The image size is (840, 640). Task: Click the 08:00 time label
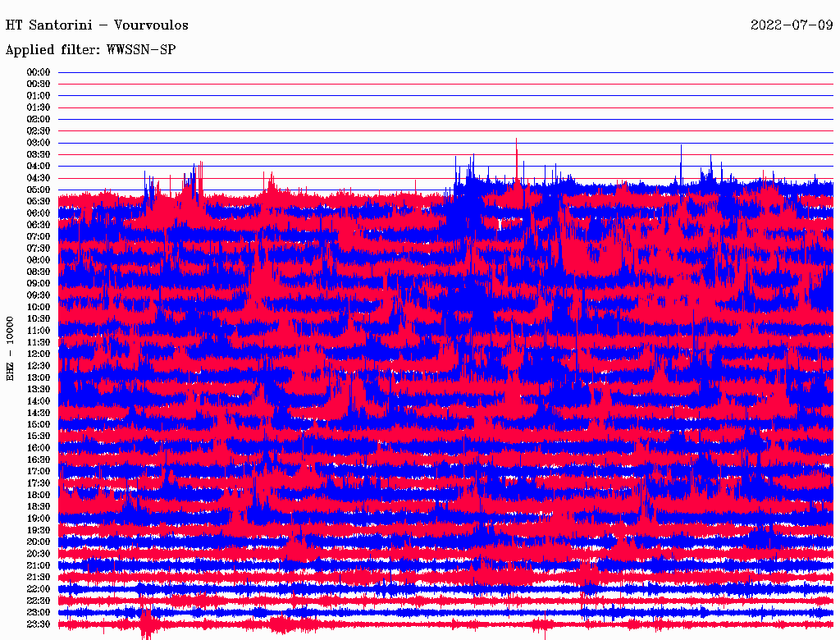tap(39, 260)
